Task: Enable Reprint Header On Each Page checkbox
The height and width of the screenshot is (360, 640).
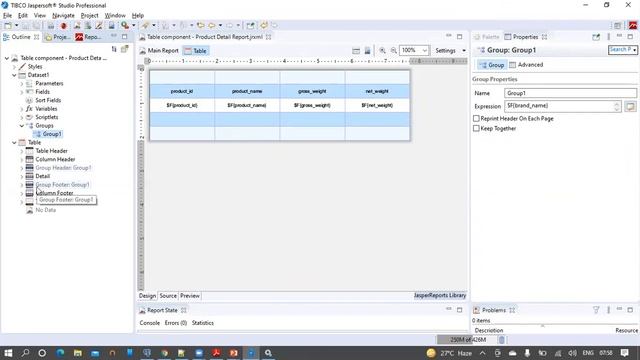Action: click(476, 118)
